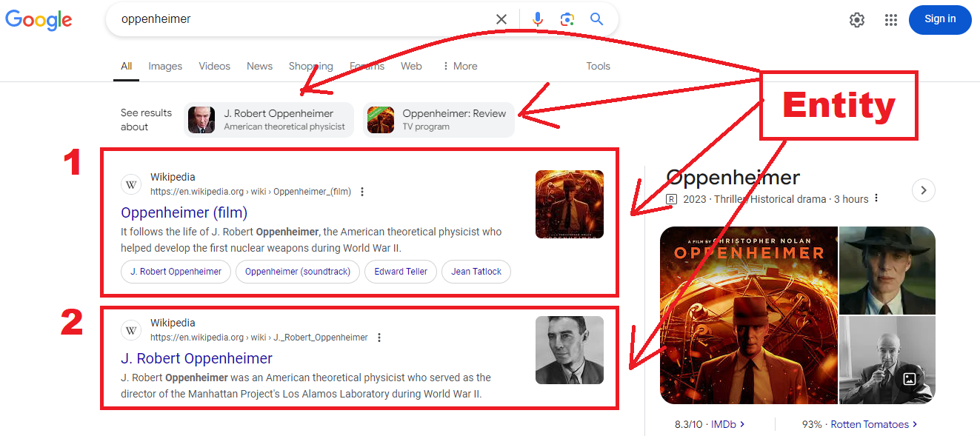The image size is (980, 436).
Task: Click the en.wikipedia.org J._Robert_Oppenheimer URL text
Action: click(x=259, y=338)
